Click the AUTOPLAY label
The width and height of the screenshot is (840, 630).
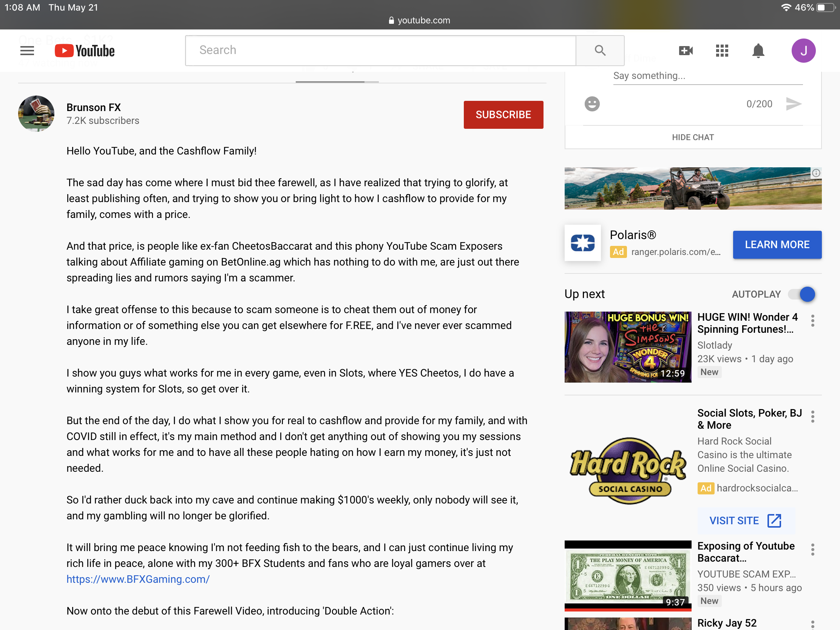756,294
